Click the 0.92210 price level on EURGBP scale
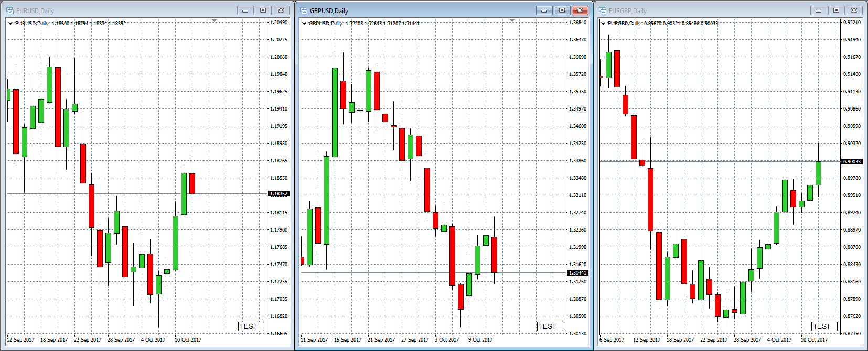The image size is (868, 351). click(x=852, y=23)
